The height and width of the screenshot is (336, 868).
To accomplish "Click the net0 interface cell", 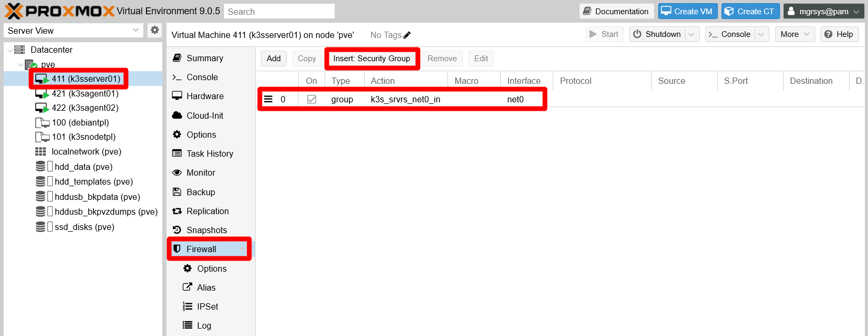I will (526, 99).
